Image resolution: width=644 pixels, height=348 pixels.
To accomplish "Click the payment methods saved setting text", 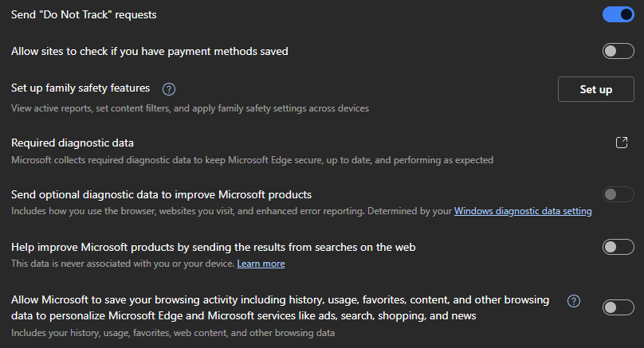I will click(x=150, y=52).
